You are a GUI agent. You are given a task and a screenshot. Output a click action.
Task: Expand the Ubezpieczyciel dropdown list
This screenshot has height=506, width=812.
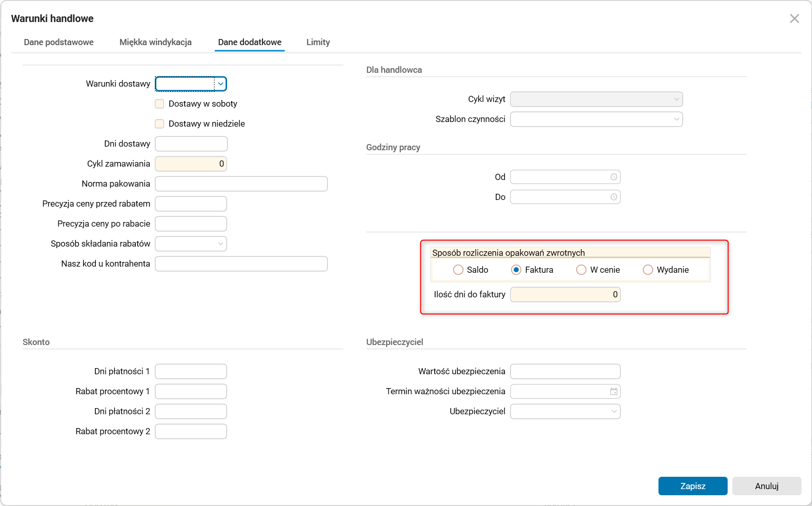(x=614, y=412)
